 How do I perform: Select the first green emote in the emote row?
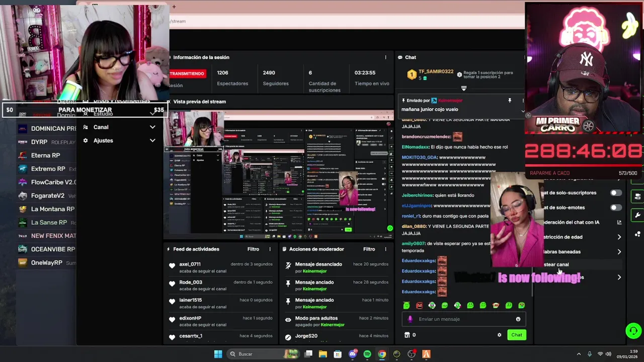tap(406, 305)
